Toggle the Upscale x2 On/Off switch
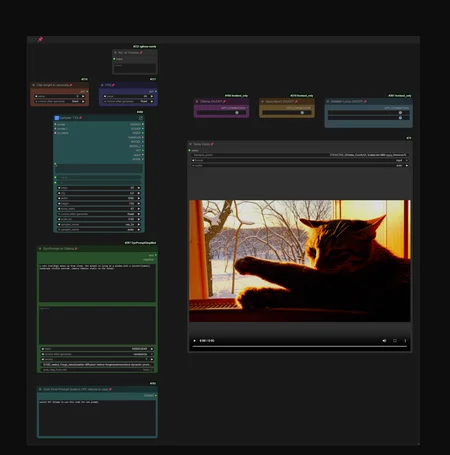This screenshot has width=450, height=455. [x=302, y=113]
